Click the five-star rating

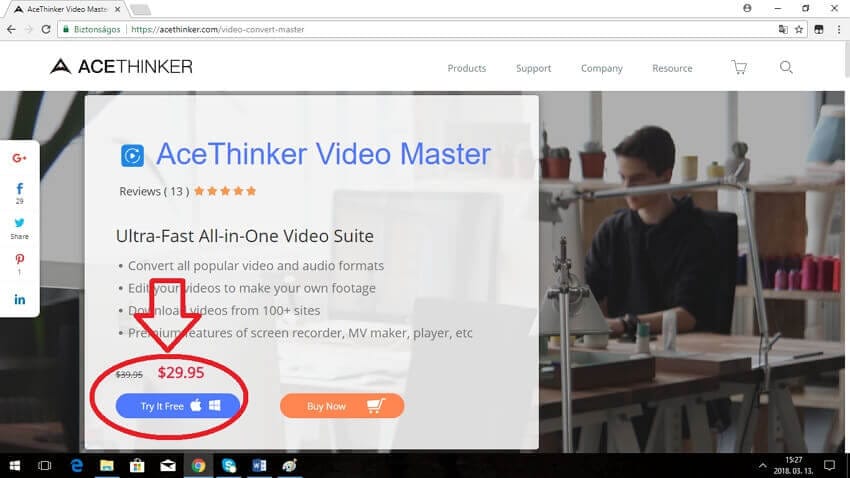pos(225,191)
